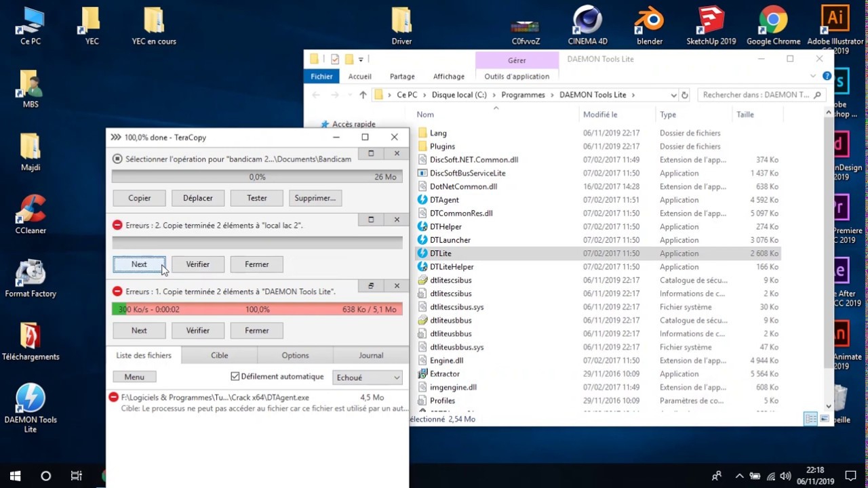The width and height of the screenshot is (868, 488).
Task: Click the Explorer help question mark icon
Action: tap(827, 76)
